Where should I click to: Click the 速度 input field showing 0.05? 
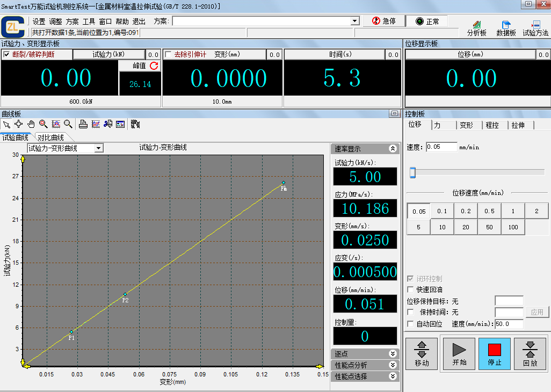(x=442, y=147)
